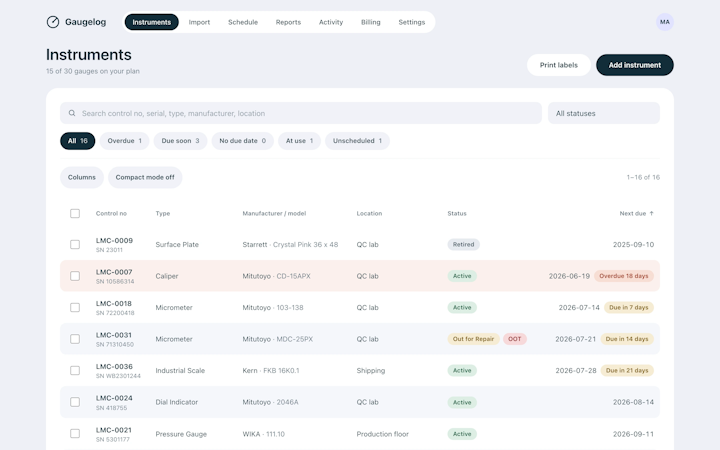Click the Overdue 18 days badge
Image resolution: width=720 pixels, height=450 pixels.
[624, 276]
